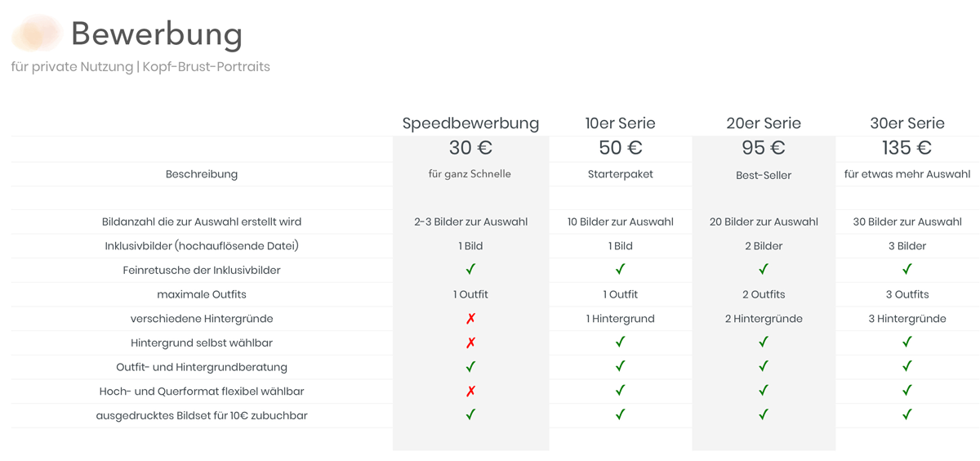Image resolution: width=980 pixels, height=461 pixels.
Task: Click green checkmark for Feinretusche under Speedbewerbung
Action: pos(470,269)
